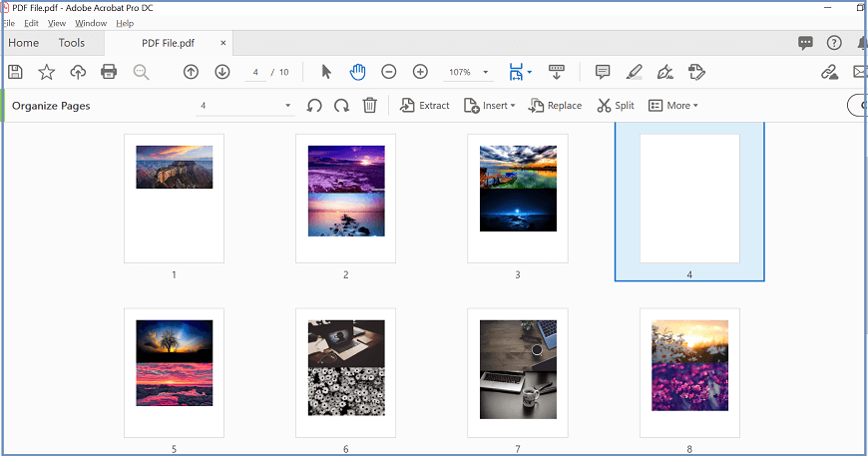Image resolution: width=868 pixels, height=456 pixels.
Task: Expand the fit page options arrow
Action: click(x=530, y=72)
